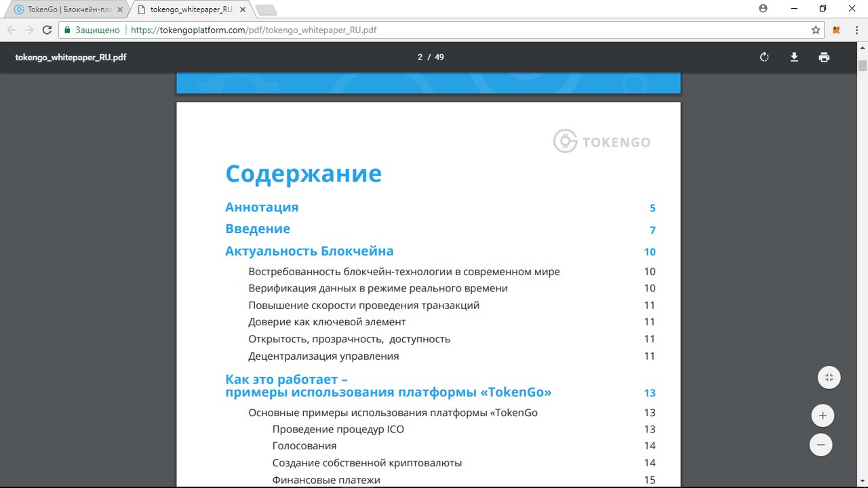Click the Содержание heading
Screen dimensions: 868x488
pos(304,174)
